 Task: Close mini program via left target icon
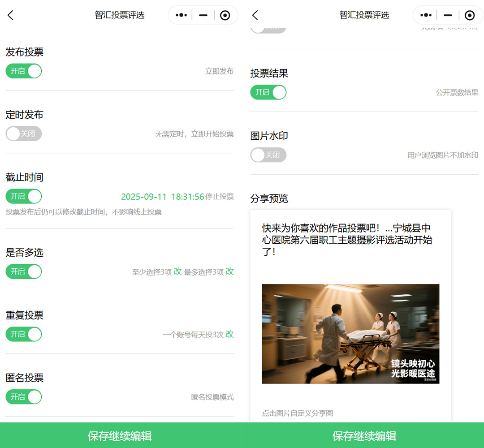click(225, 15)
